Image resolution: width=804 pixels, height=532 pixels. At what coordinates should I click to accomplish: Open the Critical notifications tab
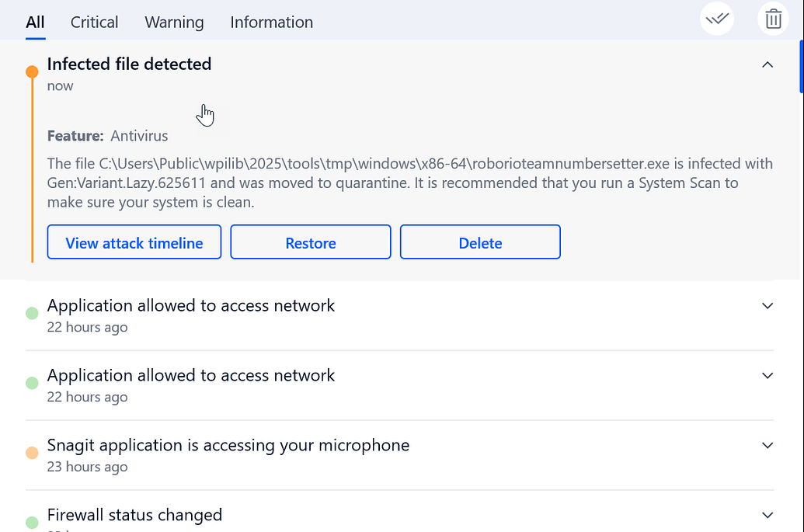point(94,22)
